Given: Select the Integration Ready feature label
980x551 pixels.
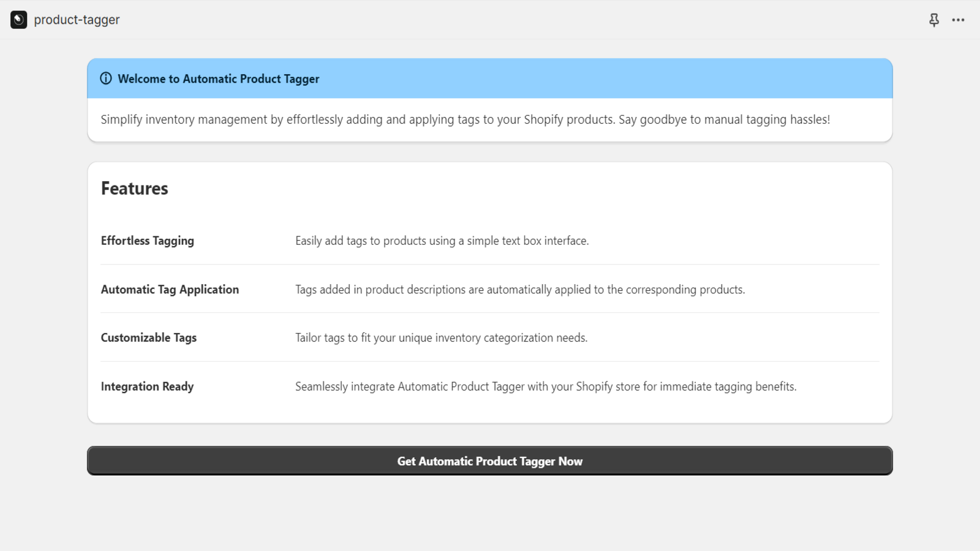Looking at the screenshot, I should pyautogui.click(x=147, y=386).
